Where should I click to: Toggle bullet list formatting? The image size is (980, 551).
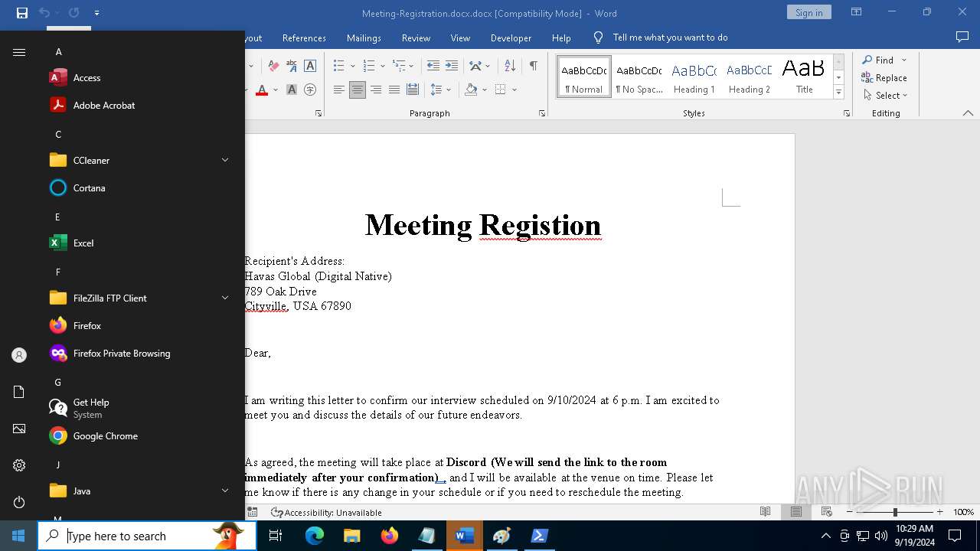(338, 66)
